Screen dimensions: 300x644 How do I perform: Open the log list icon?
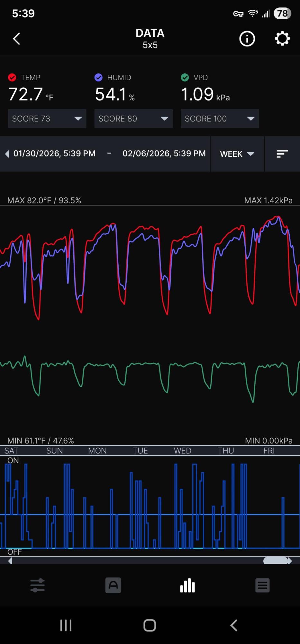click(262, 585)
